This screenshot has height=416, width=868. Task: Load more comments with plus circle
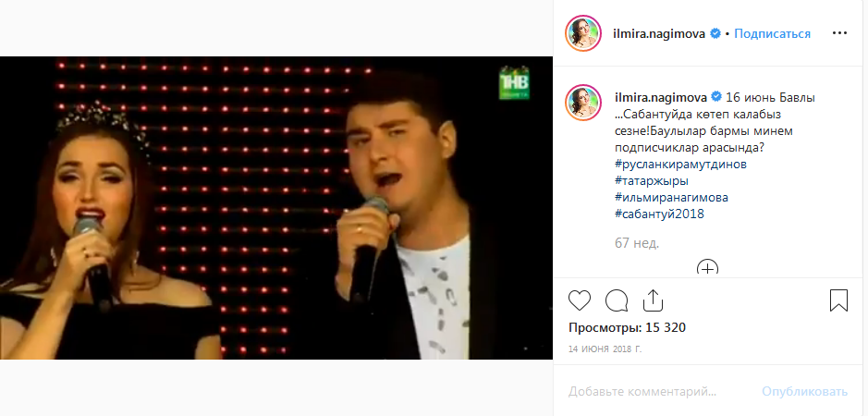tap(707, 268)
